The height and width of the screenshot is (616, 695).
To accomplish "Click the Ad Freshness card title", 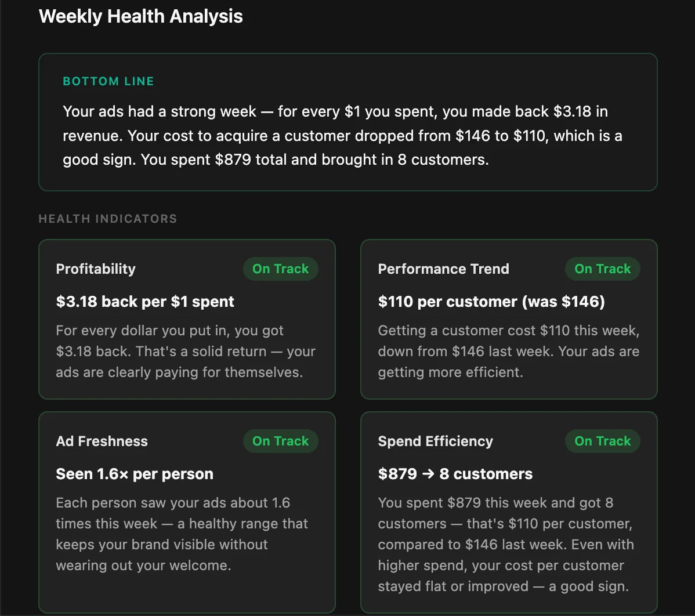I will [102, 441].
